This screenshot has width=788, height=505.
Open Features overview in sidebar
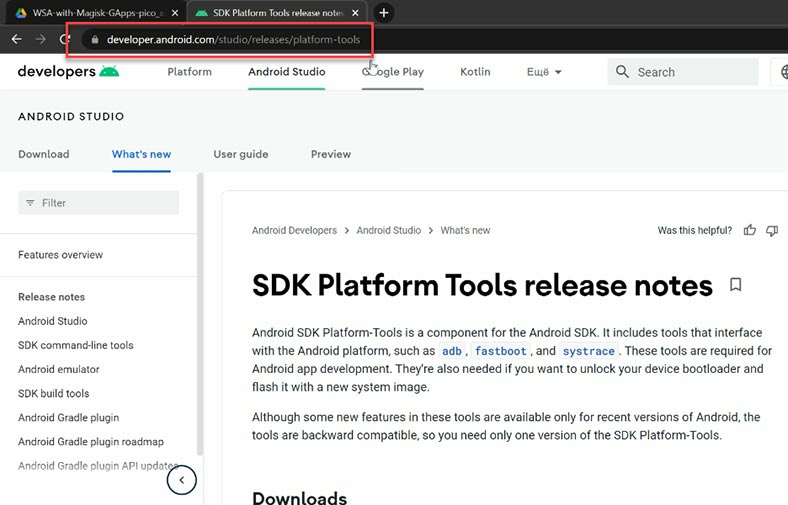click(x=60, y=255)
